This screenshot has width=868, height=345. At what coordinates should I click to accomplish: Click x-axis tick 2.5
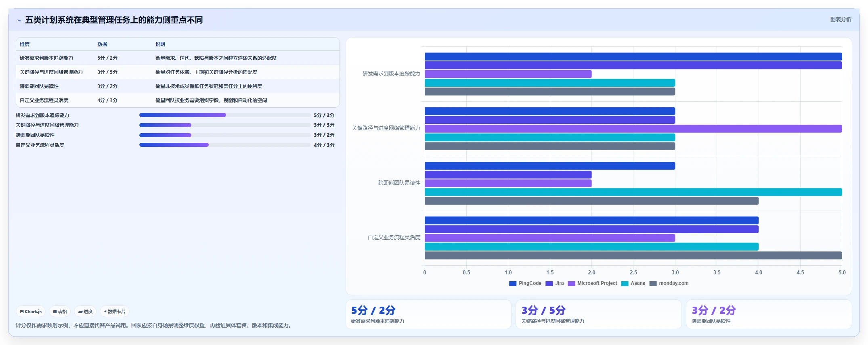click(x=633, y=273)
